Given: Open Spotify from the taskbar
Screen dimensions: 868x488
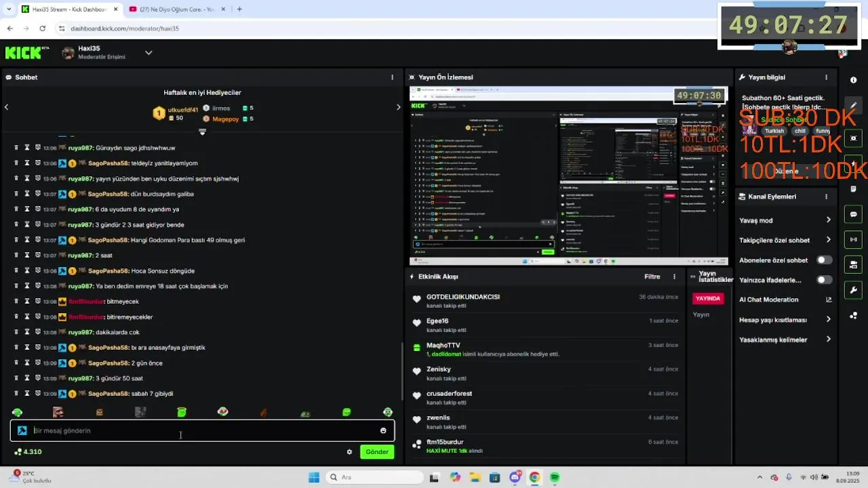Looking at the screenshot, I should click(555, 477).
